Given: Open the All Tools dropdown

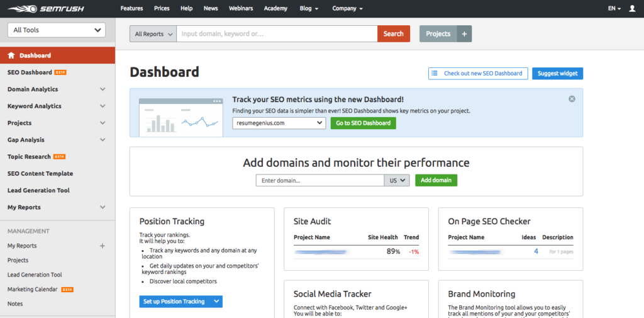Looking at the screenshot, I should pos(57,30).
